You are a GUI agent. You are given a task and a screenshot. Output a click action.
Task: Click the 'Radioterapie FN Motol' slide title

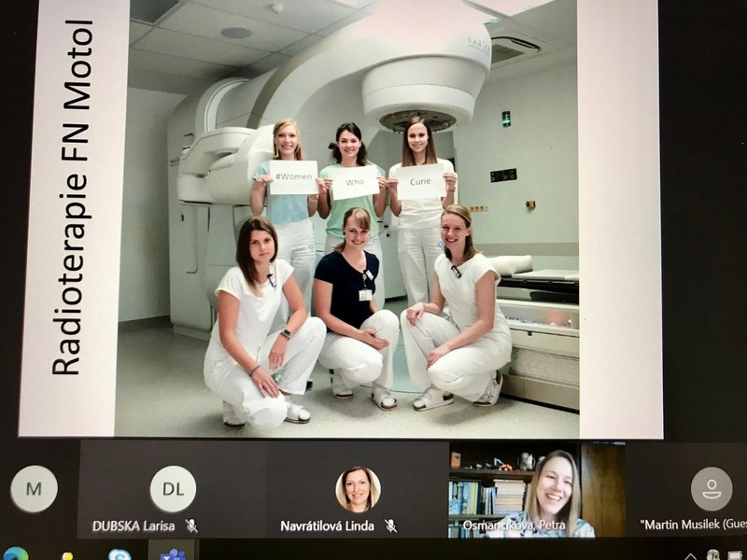tap(72, 198)
